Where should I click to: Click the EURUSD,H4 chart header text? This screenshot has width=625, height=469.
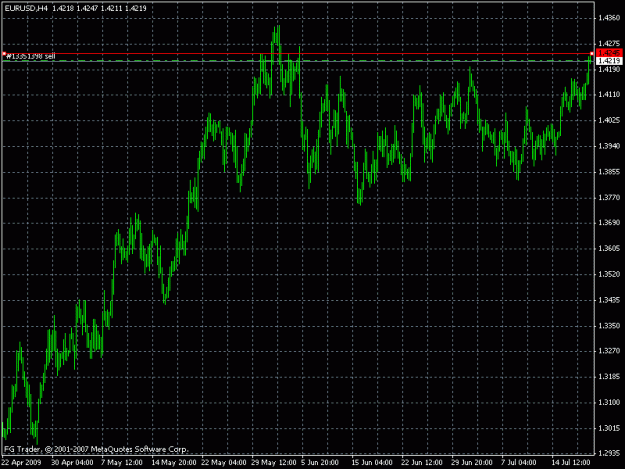(26, 8)
